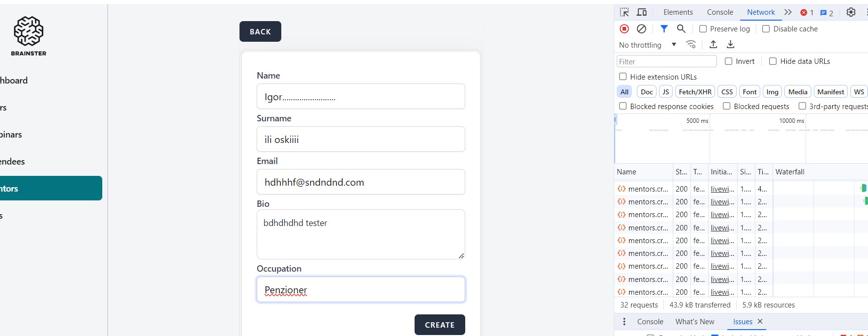Open the network conditions Wi-Fi icon
The height and width of the screenshot is (336, 868).
[x=691, y=45]
